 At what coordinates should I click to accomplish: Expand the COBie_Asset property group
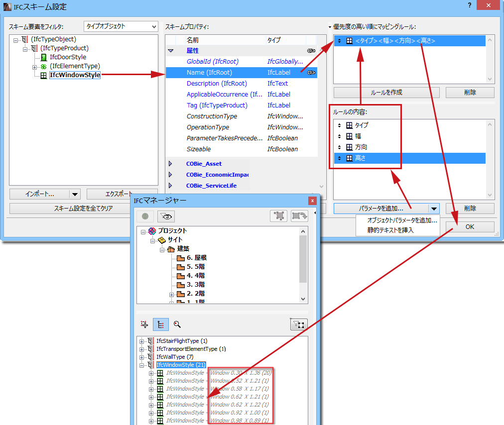(171, 163)
